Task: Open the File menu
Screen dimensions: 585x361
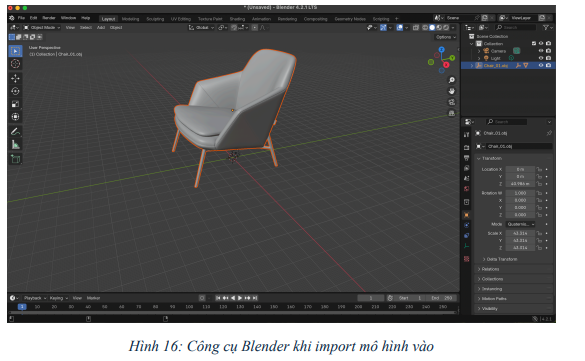Action: [21, 18]
